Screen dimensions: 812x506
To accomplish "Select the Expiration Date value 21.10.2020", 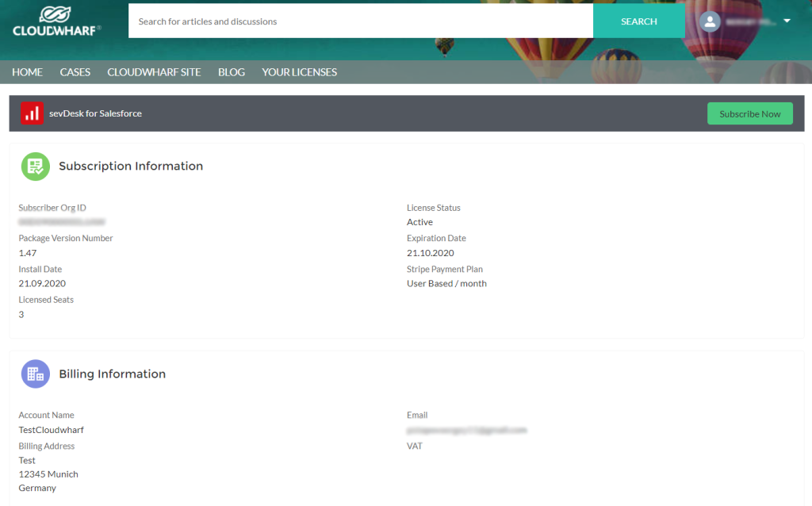I will 430,253.
